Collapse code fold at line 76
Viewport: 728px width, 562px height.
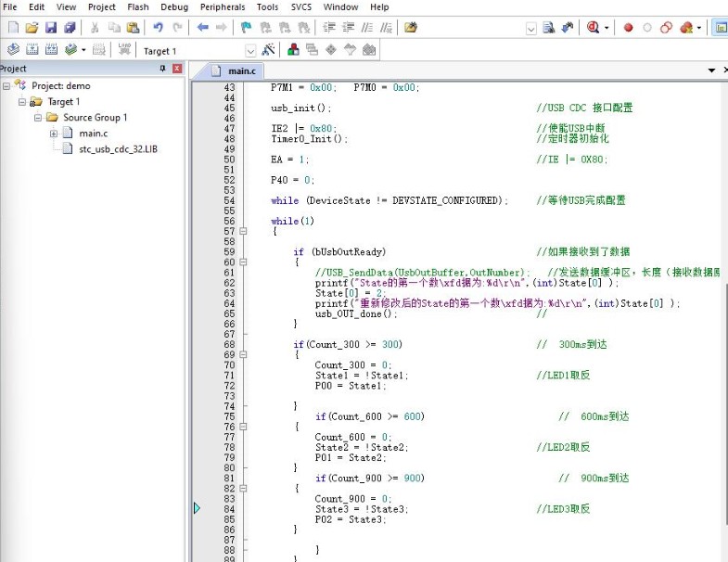(x=243, y=427)
